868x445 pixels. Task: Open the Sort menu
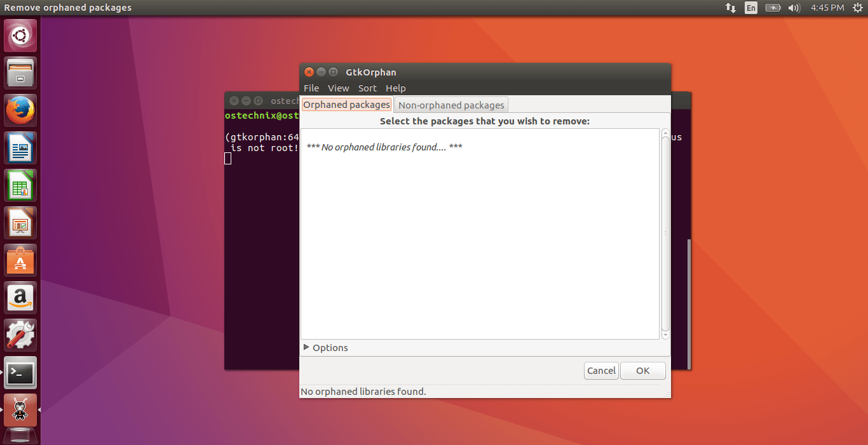point(367,88)
